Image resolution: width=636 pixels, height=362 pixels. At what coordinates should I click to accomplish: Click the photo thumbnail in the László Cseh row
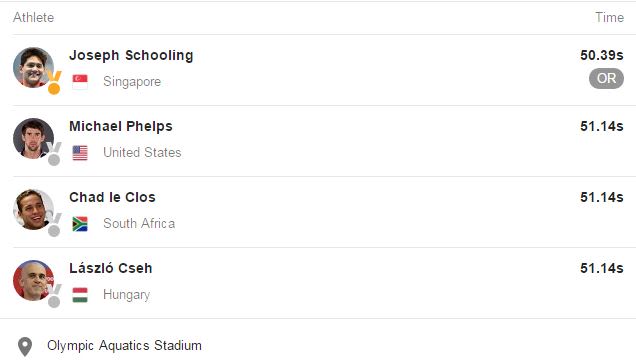point(33,280)
